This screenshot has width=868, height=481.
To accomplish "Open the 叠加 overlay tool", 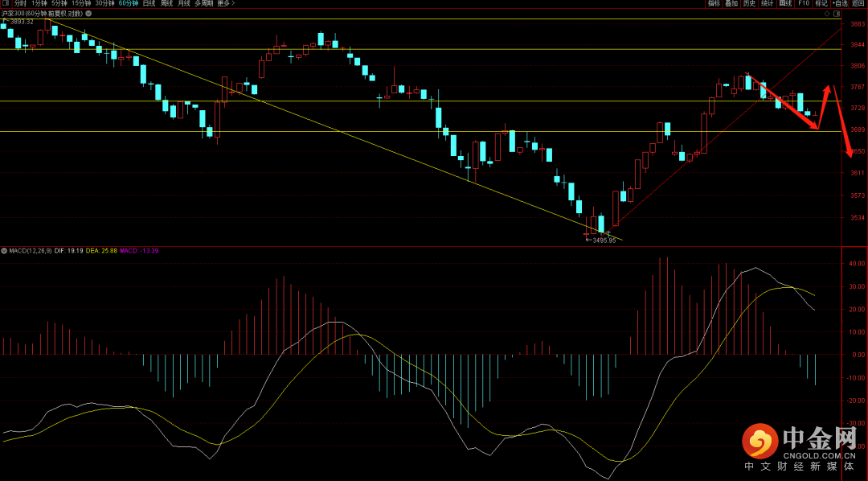I will 731,3.
